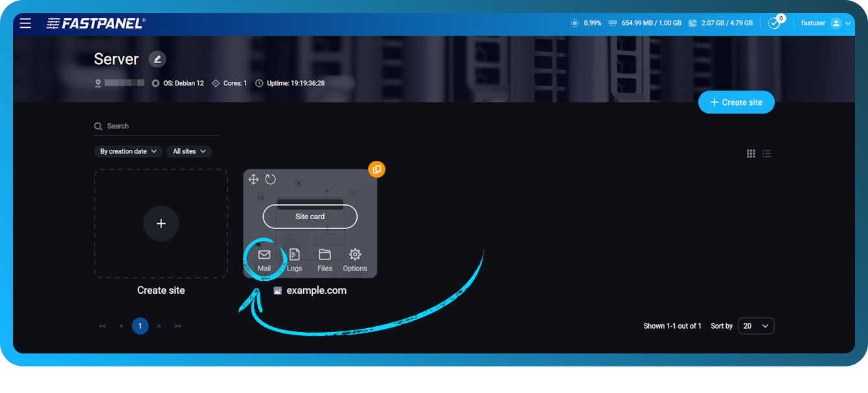The width and height of the screenshot is (868, 393).
Task: Click the FASTPANEL logo in the header
Action: click(95, 23)
